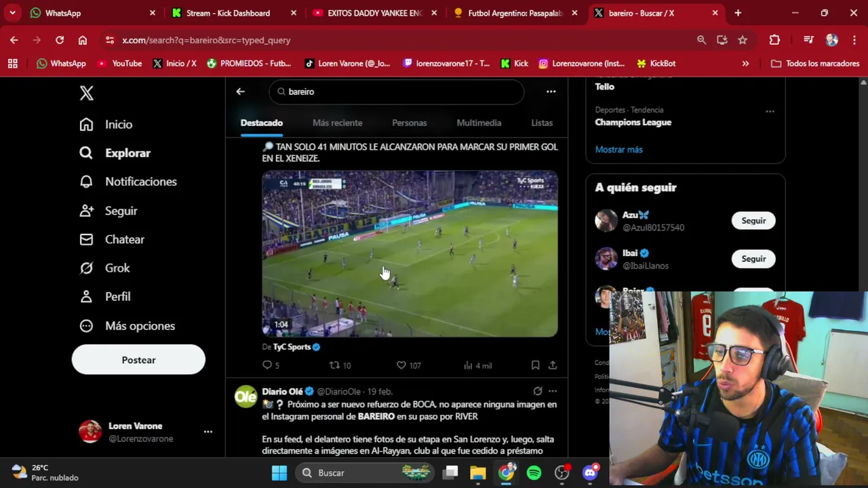The width and height of the screenshot is (868, 488).
Task: Repost the post with 10 reposts
Action: (x=340, y=365)
